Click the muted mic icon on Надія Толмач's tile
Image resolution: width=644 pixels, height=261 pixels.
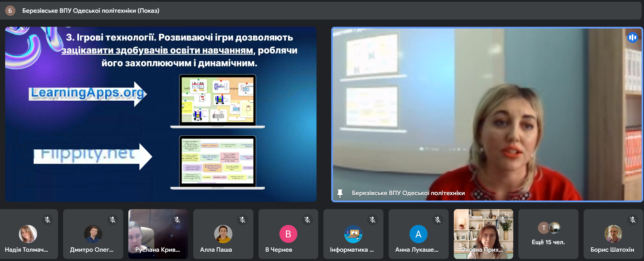pos(47,220)
